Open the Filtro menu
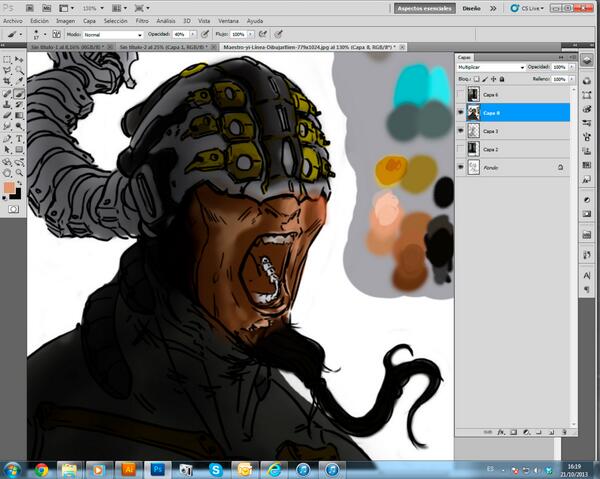 [x=142, y=21]
